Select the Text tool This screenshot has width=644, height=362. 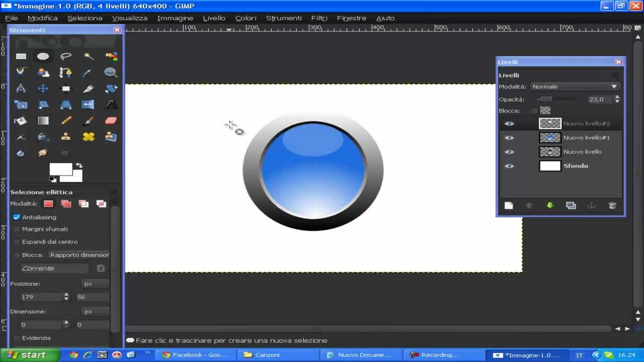pyautogui.click(x=111, y=105)
